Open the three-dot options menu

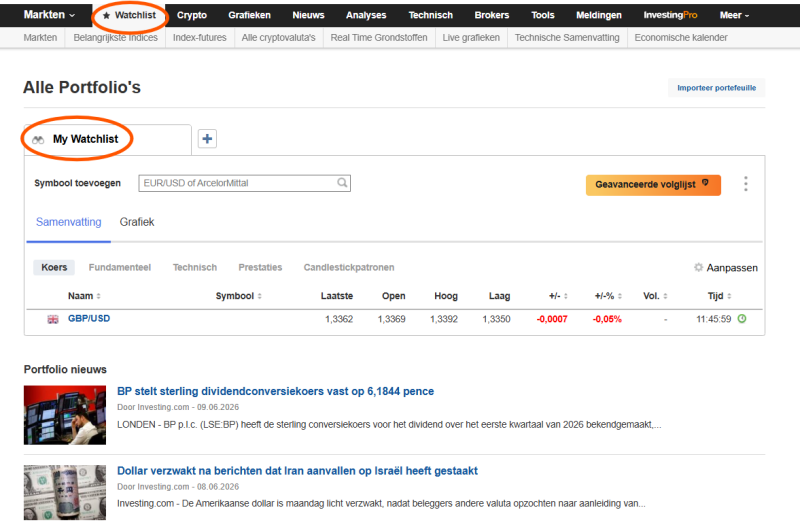745,184
